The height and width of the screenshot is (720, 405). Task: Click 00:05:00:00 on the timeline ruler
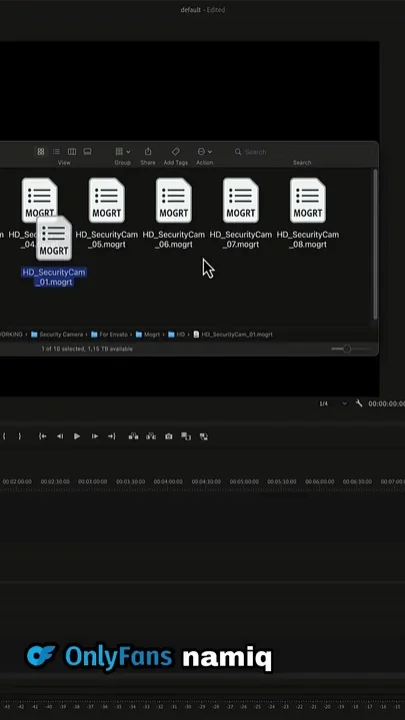coord(244,482)
